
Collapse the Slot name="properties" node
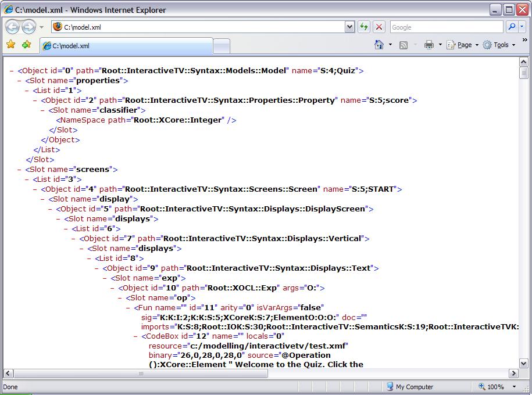pyautogui.click(x=20, y=81)
